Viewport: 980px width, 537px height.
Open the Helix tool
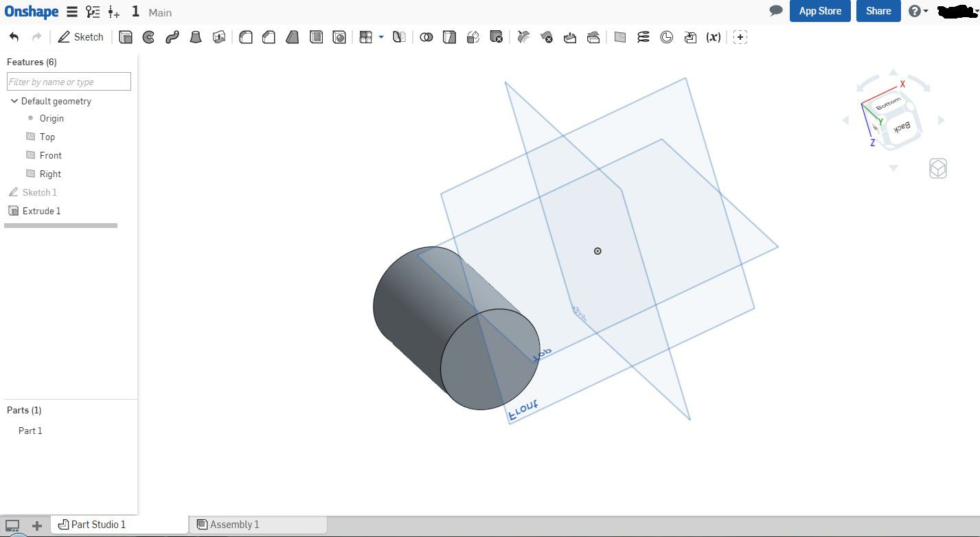(643, 37)
